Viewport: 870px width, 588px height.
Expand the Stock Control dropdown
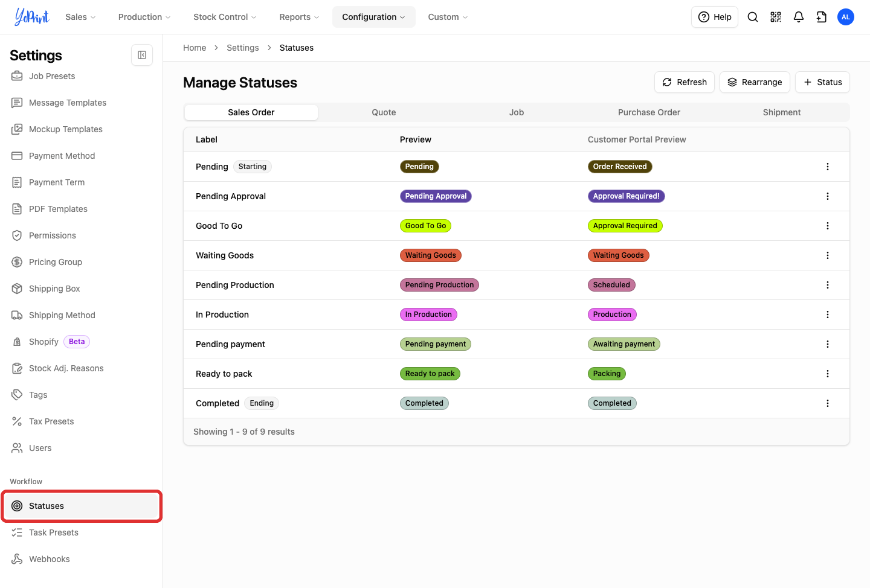point(225,17)
